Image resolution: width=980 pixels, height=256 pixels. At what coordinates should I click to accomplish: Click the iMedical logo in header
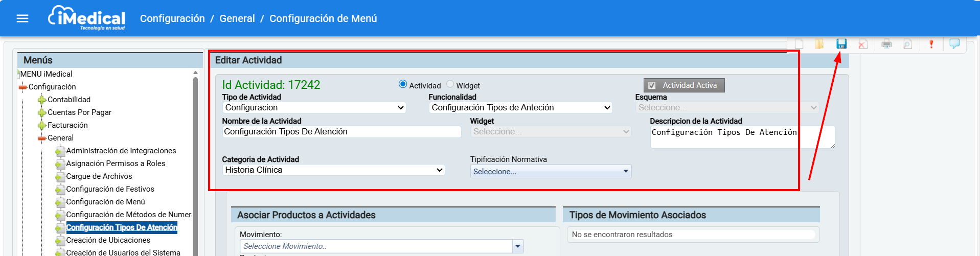pyautogui.click(x=87, y=18)
